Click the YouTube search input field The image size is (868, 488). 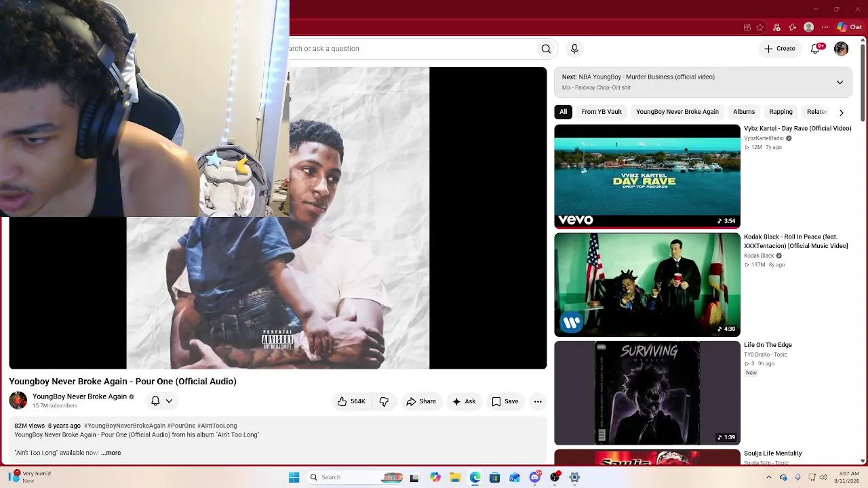[x=412, y=49]
